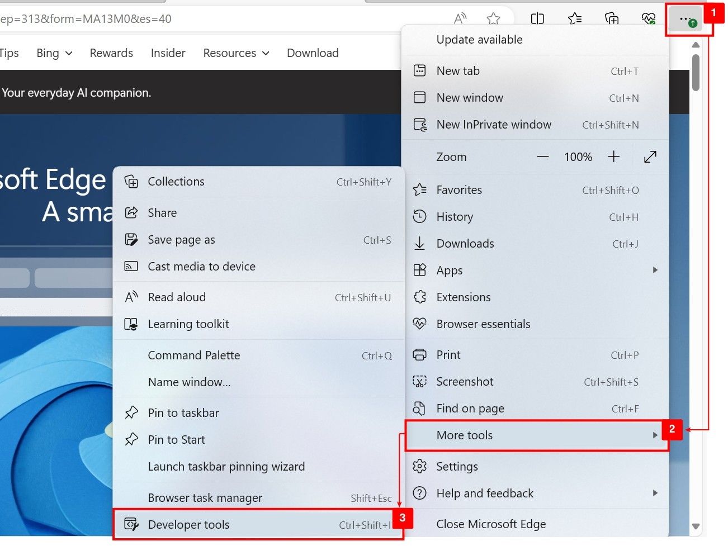728x560 pixels.
Task: Decrease zoom with the minus button
Action: click(x=542, y=157)
